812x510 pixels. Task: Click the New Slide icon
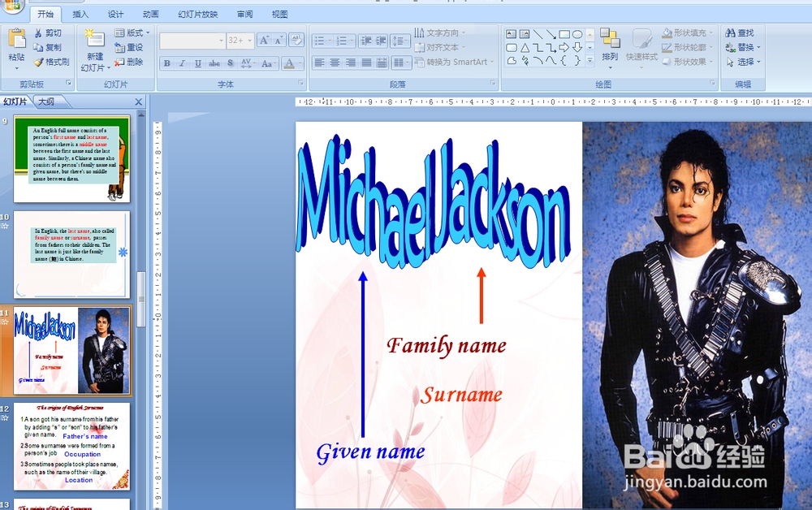[x=95, y=39]
